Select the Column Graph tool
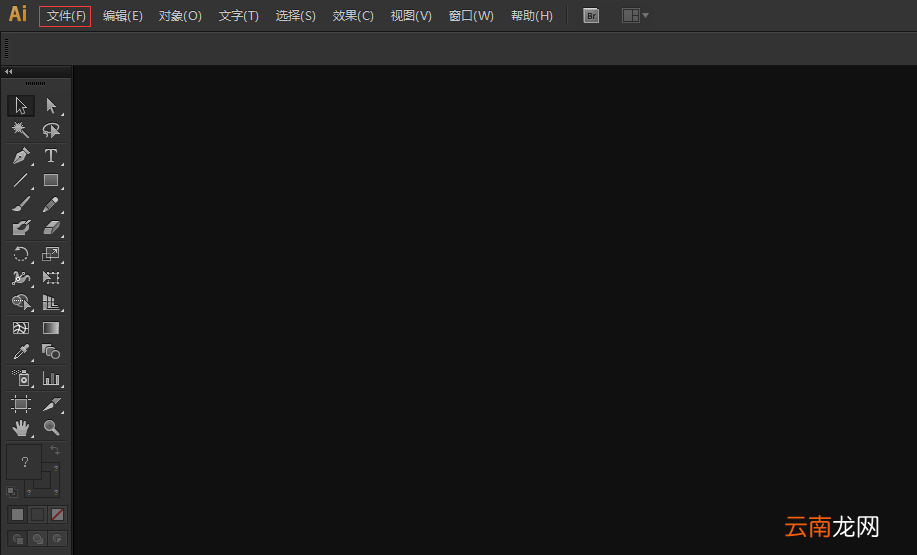917x555 pixels. click(51, 378)
